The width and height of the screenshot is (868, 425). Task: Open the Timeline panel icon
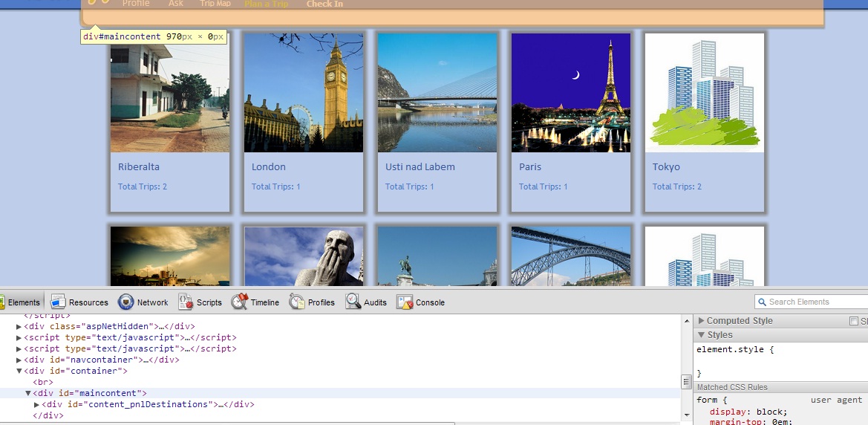click(x=239, y=302)
